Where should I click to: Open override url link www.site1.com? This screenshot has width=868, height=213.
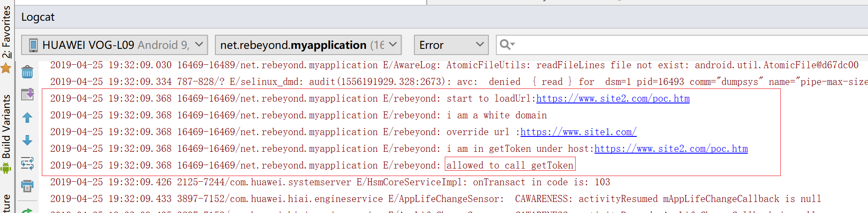point(579,132)
